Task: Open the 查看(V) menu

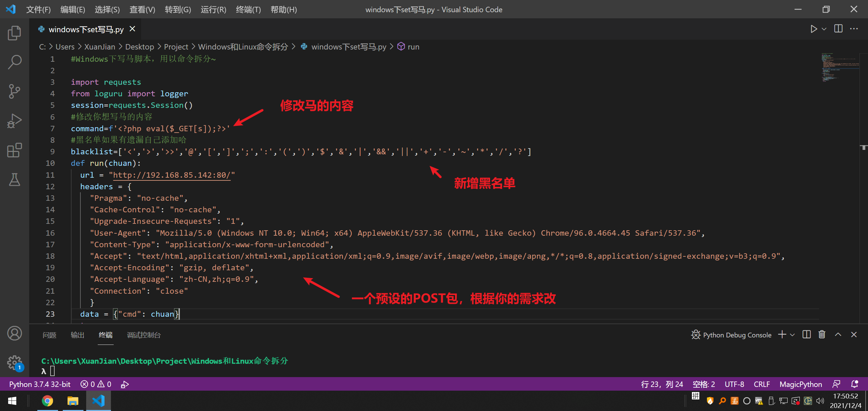Action: [142, 9]
